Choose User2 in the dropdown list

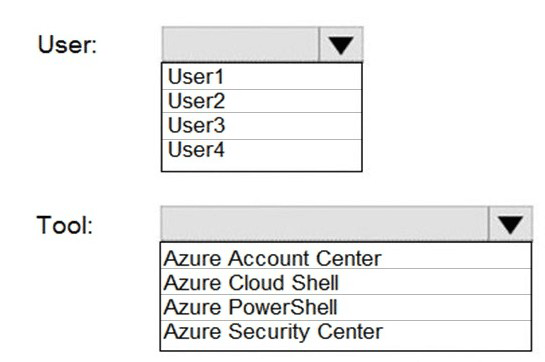(262, 101)
